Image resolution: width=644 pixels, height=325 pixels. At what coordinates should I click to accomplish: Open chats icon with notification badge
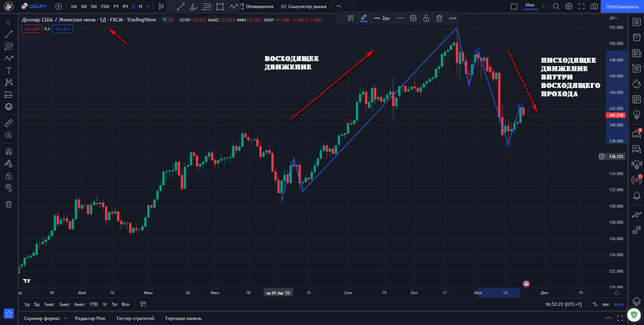click(637, 132)
